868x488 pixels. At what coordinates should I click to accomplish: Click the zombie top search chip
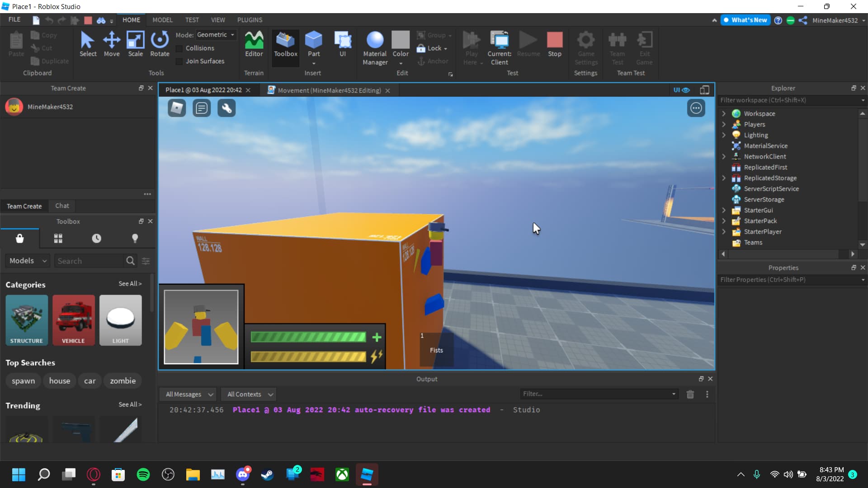(x=123, y=381)
